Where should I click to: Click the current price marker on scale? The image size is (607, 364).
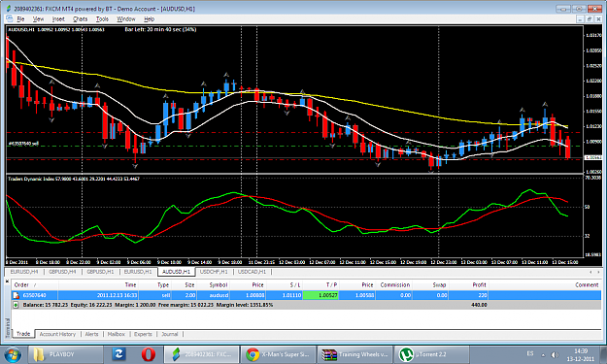coord(593,157)
